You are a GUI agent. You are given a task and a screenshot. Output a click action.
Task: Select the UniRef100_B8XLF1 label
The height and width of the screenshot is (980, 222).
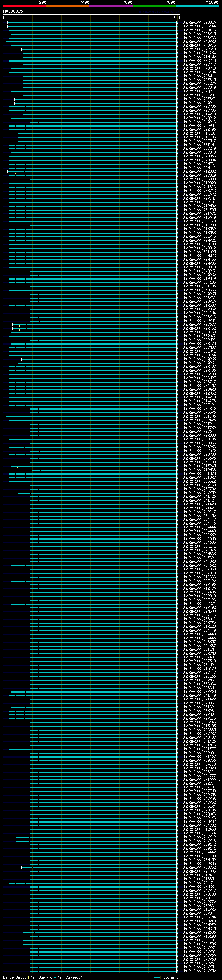(199, 546)
